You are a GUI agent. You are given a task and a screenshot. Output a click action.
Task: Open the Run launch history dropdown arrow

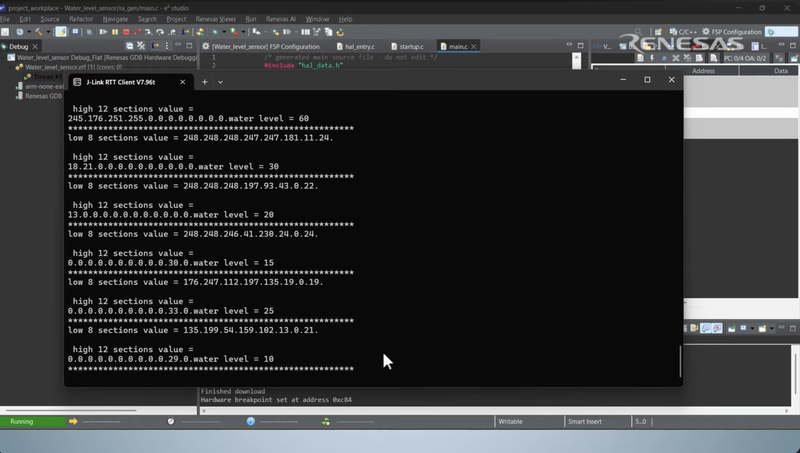point(243,32)
